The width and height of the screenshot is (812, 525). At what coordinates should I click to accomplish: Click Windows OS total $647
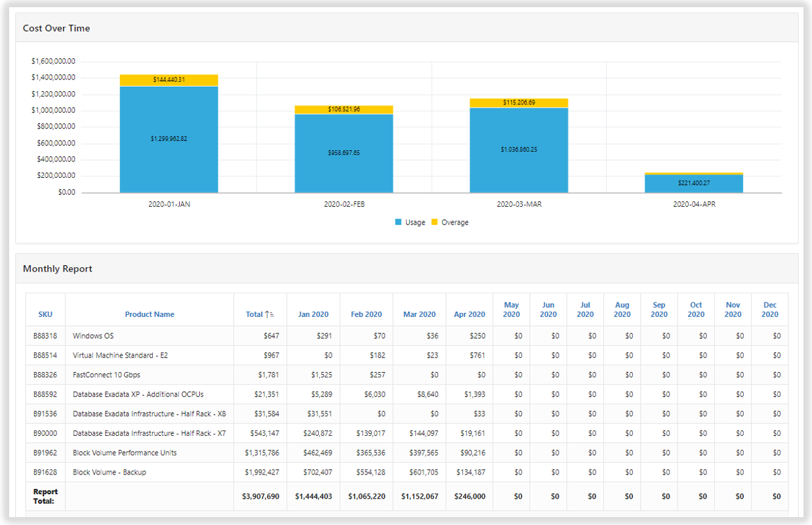(x=271, y=336)
